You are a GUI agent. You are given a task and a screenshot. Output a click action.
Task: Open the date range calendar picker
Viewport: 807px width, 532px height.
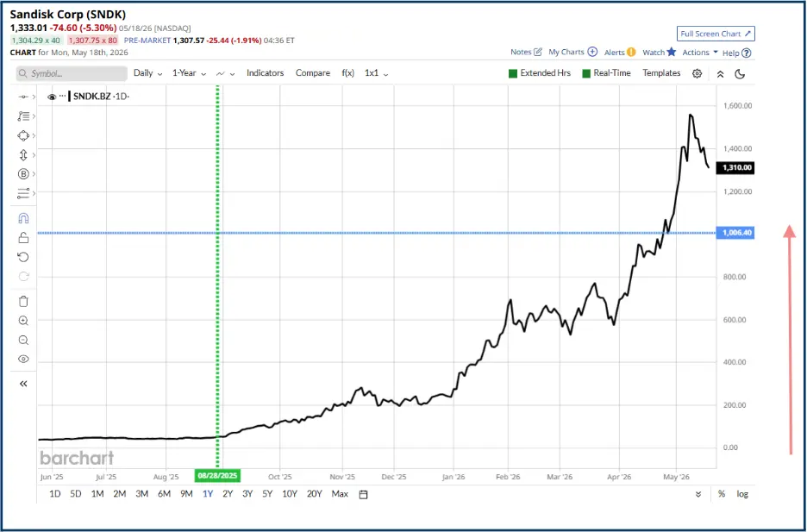click(x=363, y=494)
